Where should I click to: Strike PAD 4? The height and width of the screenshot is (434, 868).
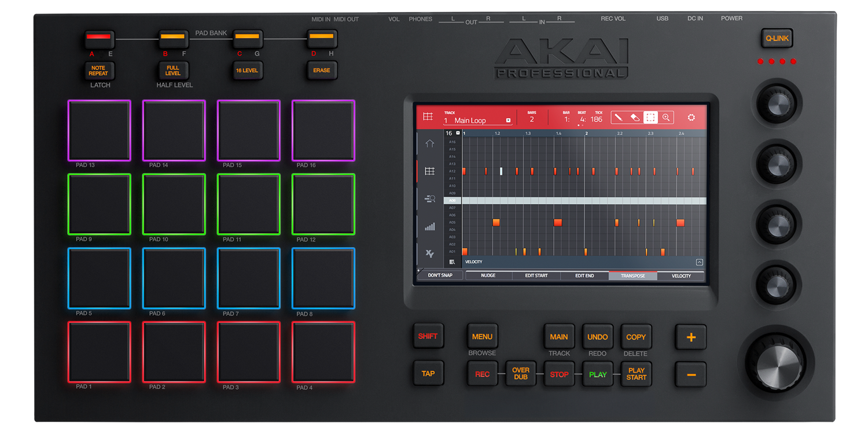(323, 352)
